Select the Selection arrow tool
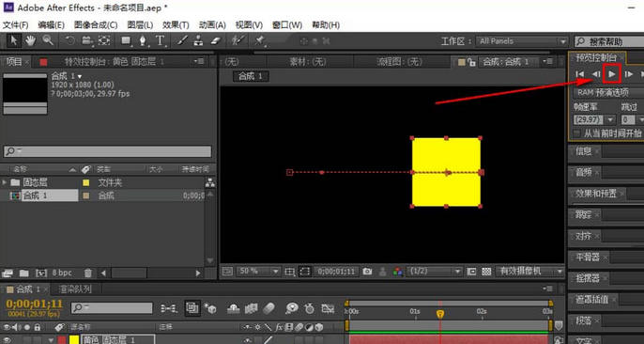The height and width of the screenshot is (344, 644). tap(13, 40)
